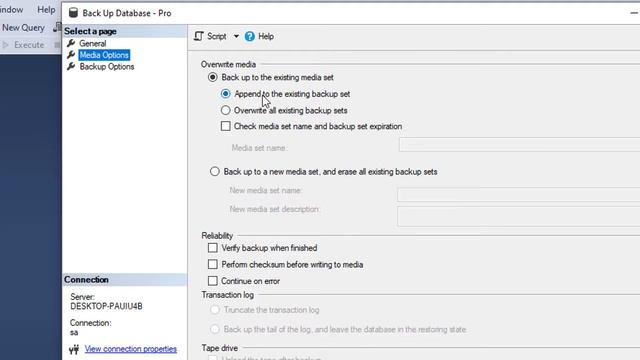
Task: Click the blue Help question mark icon
Action: coord(249,36)
